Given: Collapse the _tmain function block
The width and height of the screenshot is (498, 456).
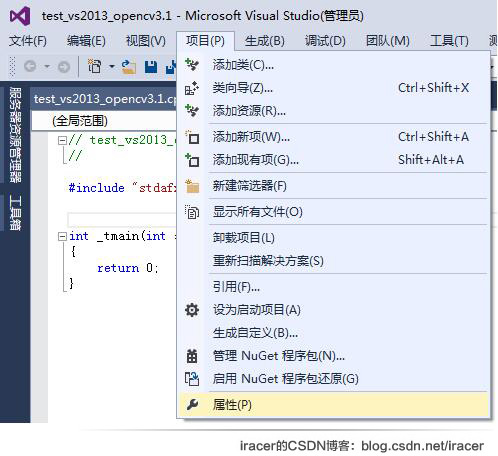Looking at the screenshot, I should pyautogui.click(x=62, y=237).
